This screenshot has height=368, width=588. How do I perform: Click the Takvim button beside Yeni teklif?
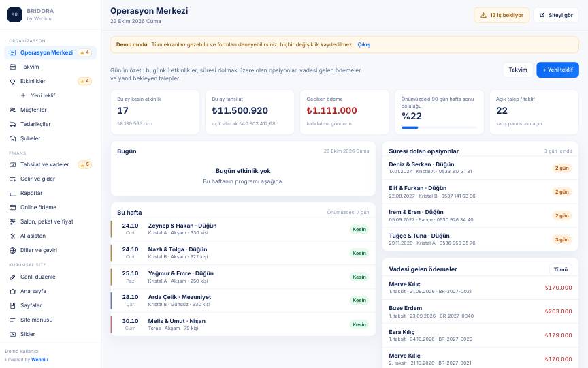click(x=518, y=70)
